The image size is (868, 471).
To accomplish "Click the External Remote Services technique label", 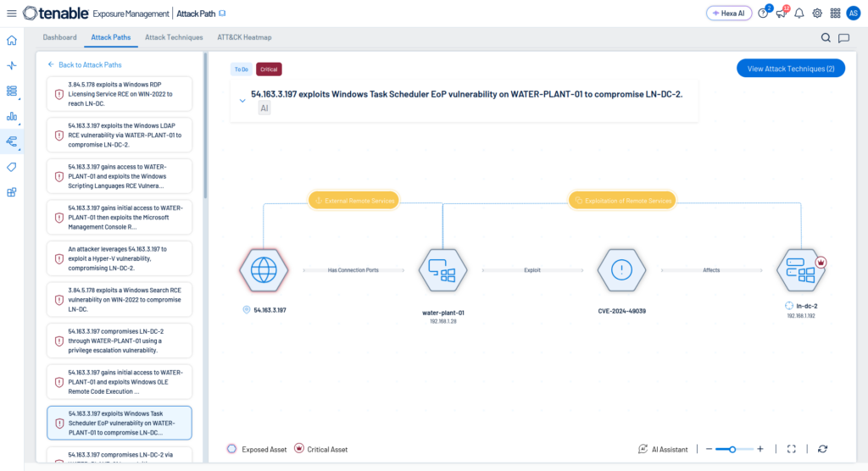I will click(353, 201).
